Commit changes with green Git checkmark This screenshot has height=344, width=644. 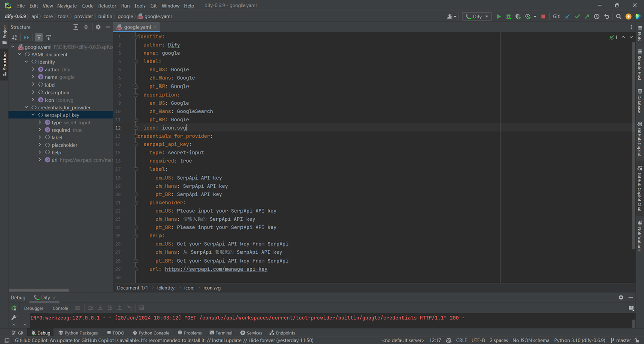[577, 17]
